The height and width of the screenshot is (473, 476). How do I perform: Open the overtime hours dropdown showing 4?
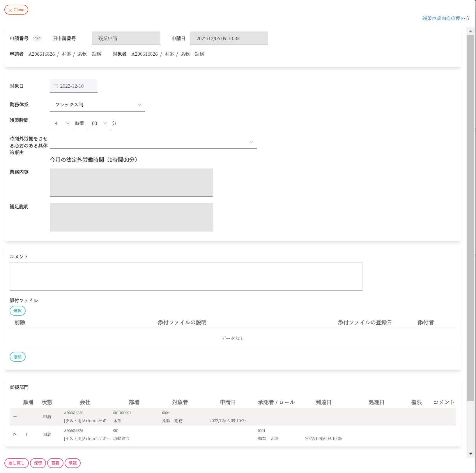click(x=62, y=123)
